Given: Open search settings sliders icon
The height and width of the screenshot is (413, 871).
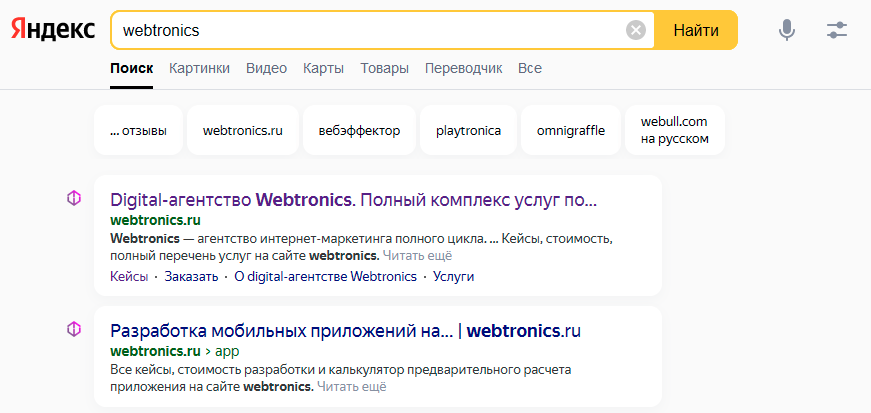Looking at the screenshot, I should 837,30.
